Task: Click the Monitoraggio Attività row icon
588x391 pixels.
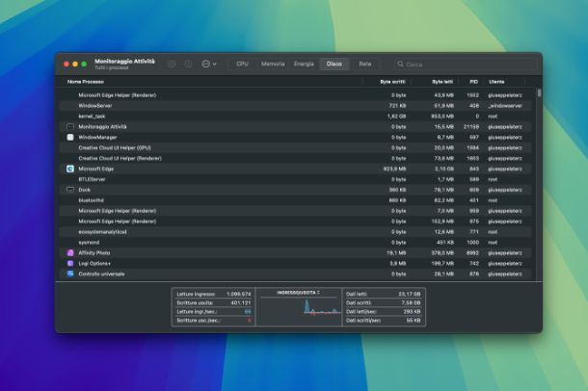Action: click(70, 127)
